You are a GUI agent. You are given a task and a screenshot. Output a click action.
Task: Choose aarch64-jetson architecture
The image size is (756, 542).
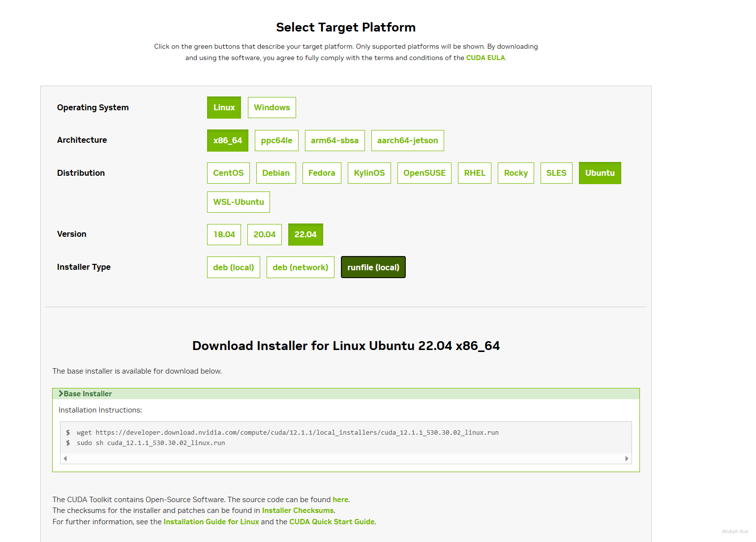(x=407, y=141)
